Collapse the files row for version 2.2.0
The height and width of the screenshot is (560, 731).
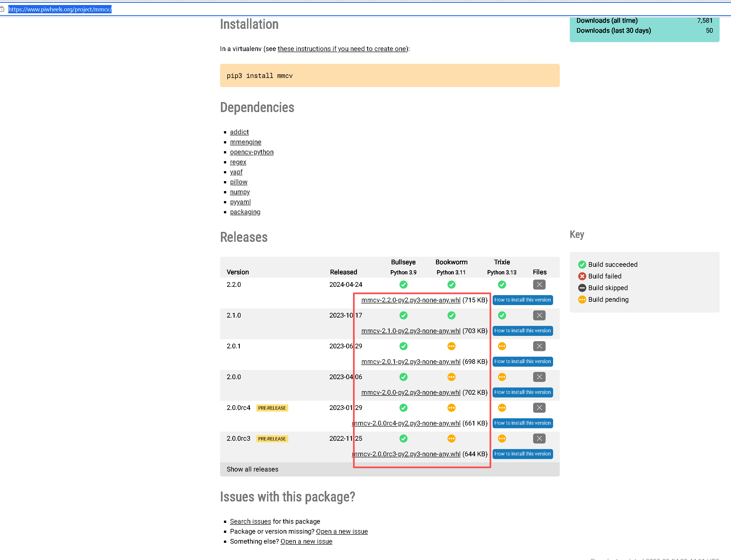pyautogui.click(x=539, y=285)
